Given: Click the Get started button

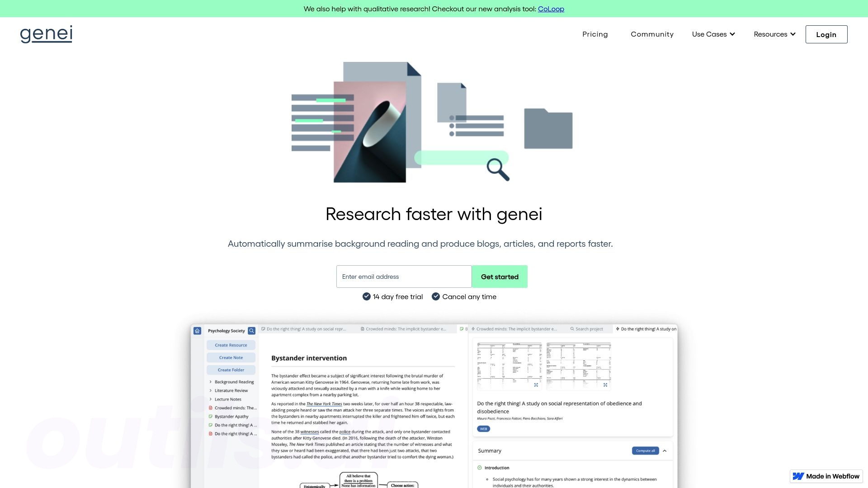Looking at the screenshot, I should 500,277.
